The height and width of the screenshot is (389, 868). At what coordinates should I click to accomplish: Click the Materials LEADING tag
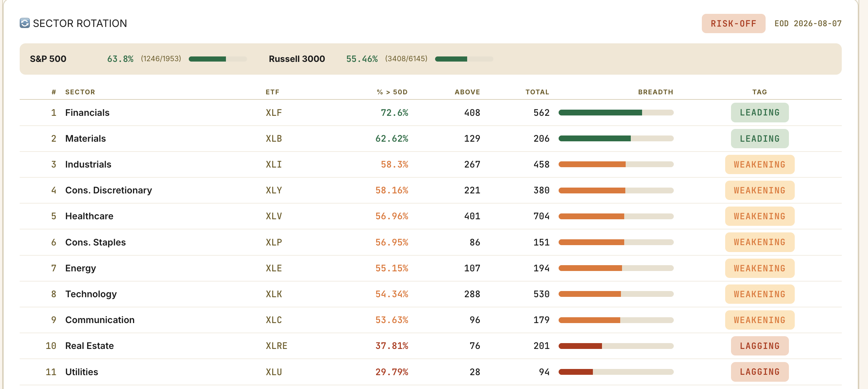pyautogui.click(x=760, y=139)
